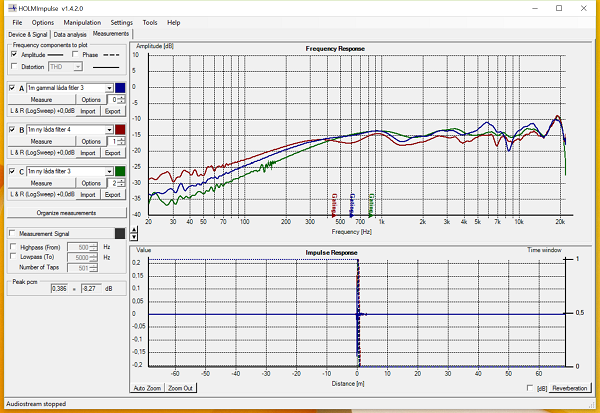This screenshot has height=413, width=600.
Task: Uncheck measurement A visibility checkbox
Action: pyautogui.click(x=12, y=88)
